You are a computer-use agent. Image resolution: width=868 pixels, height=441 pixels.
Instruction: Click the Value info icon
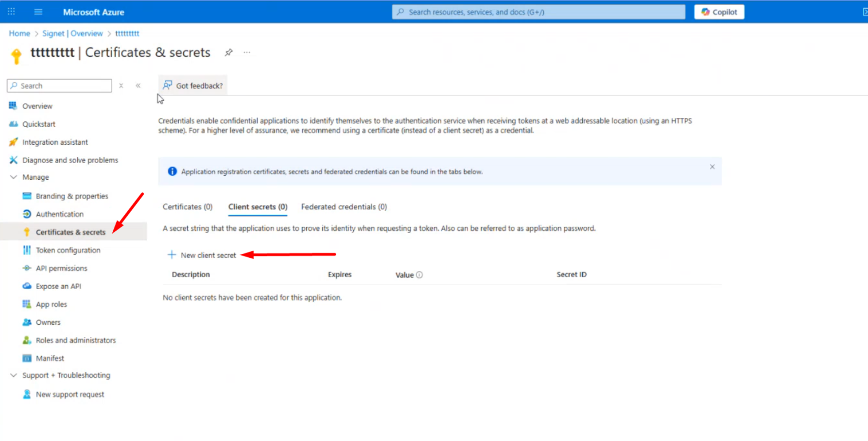(419, 275)
